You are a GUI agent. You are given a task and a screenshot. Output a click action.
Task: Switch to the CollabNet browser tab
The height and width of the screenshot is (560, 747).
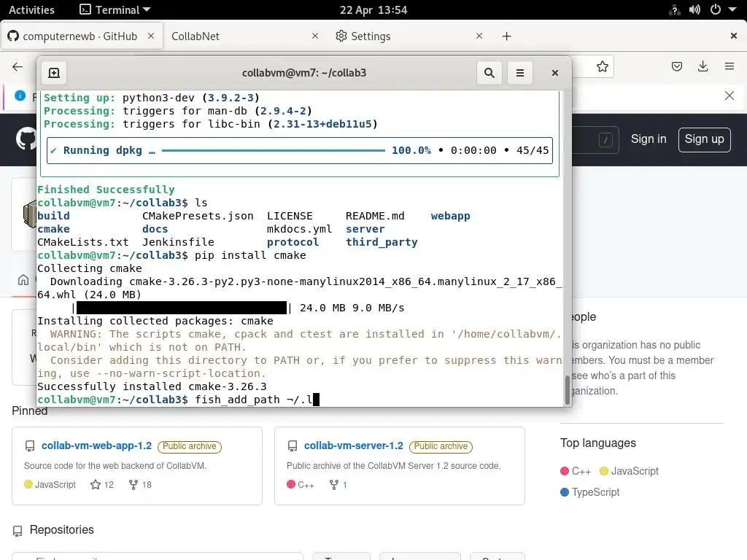pyautogui.click(x=196, y=36)
